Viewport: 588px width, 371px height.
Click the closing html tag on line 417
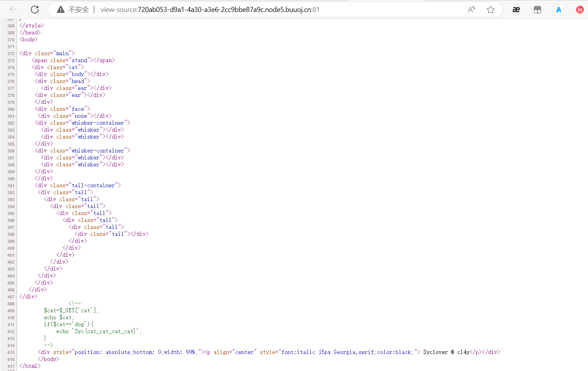(x=30, y=366)
